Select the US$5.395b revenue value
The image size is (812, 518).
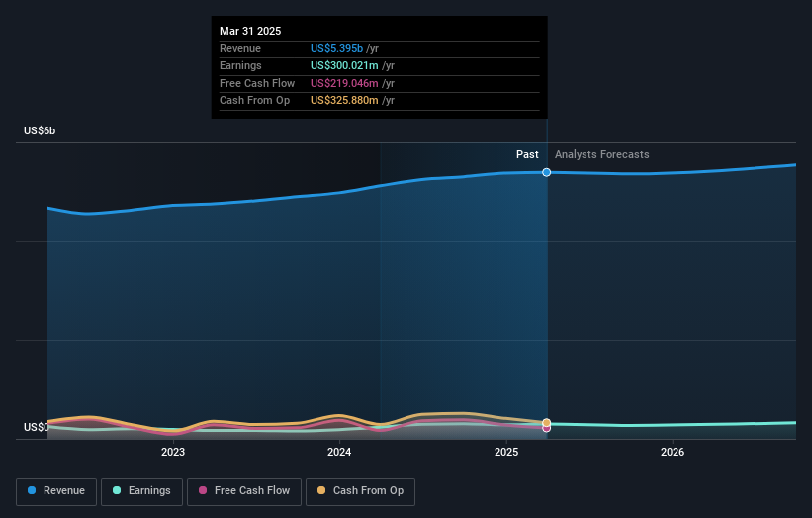[336, 48]
